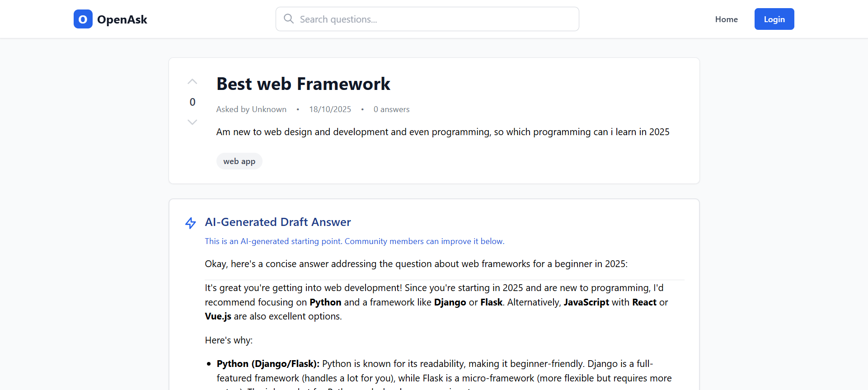The image size is (868, 390).
Task: Click the OpenAsk brand name text
Action: pos(122,20)
